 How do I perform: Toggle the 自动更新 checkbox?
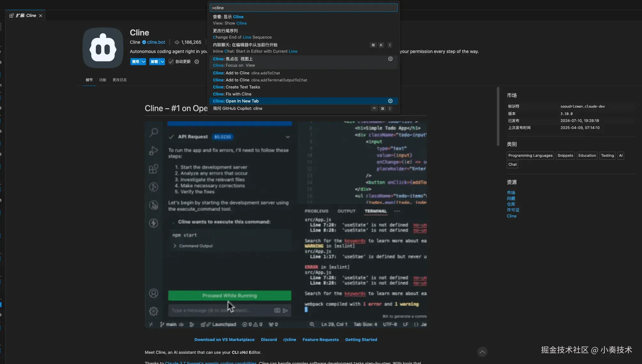(171, 62)
